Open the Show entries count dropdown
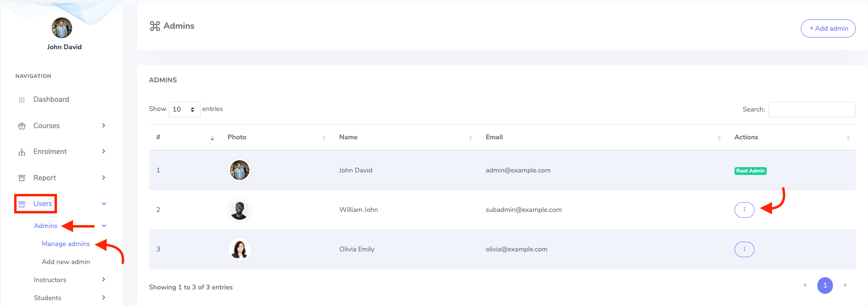This screenshot has height=306, width=868. point(184,109)
